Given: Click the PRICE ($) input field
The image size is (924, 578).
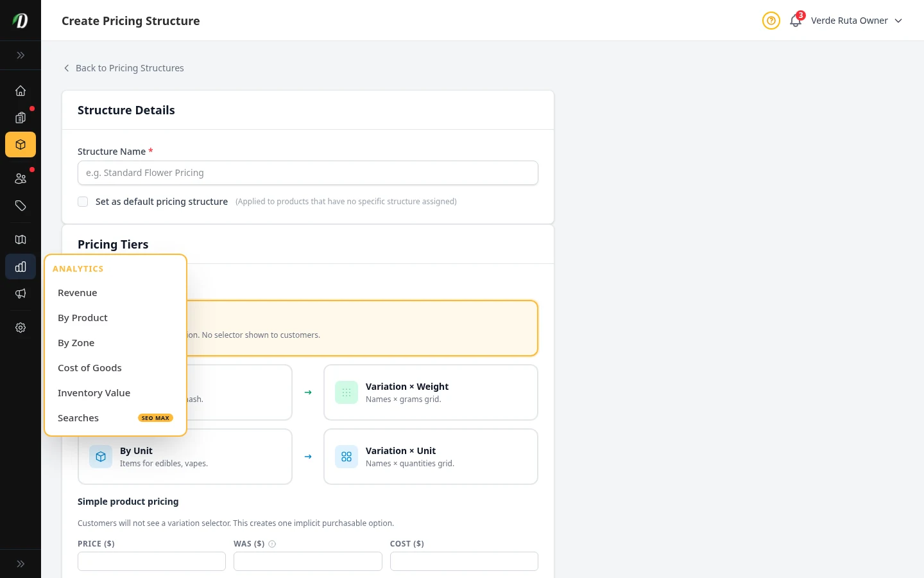Looking at the screenshot, I should click(151, 561).
